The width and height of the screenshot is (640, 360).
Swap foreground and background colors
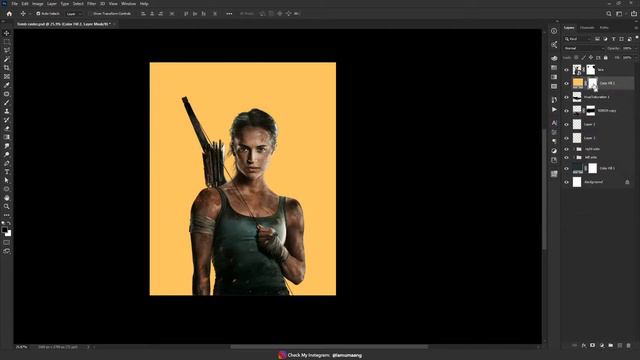9,224
